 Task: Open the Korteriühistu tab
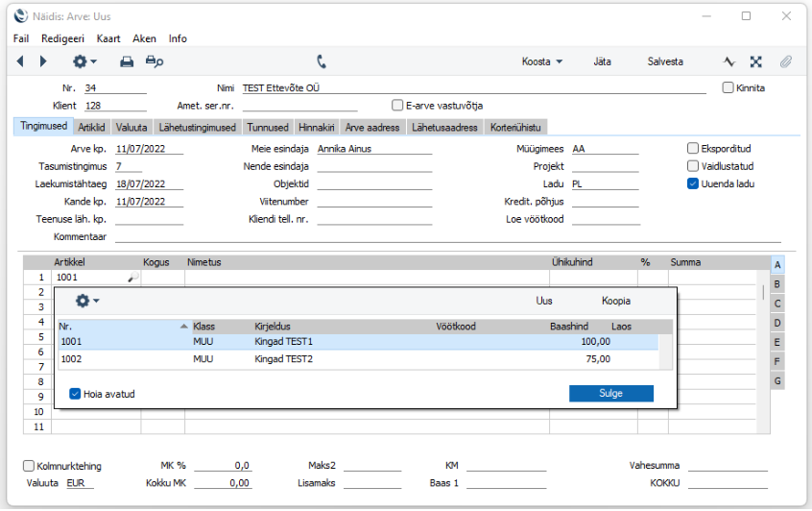click(515, 128)
